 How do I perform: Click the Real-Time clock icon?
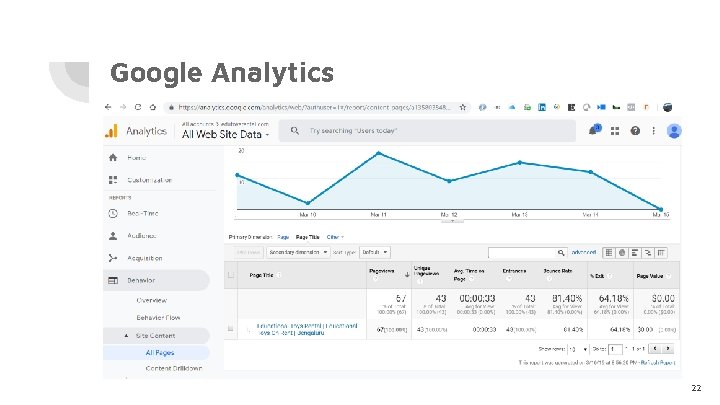pyautogui.click(x=113, y=214)
